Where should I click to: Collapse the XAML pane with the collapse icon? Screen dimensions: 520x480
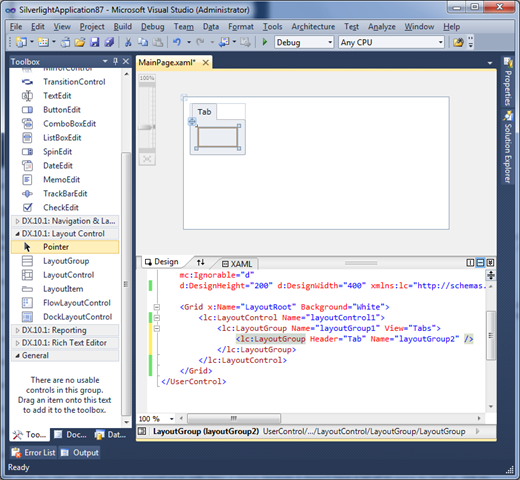click(x=490, y=263)
